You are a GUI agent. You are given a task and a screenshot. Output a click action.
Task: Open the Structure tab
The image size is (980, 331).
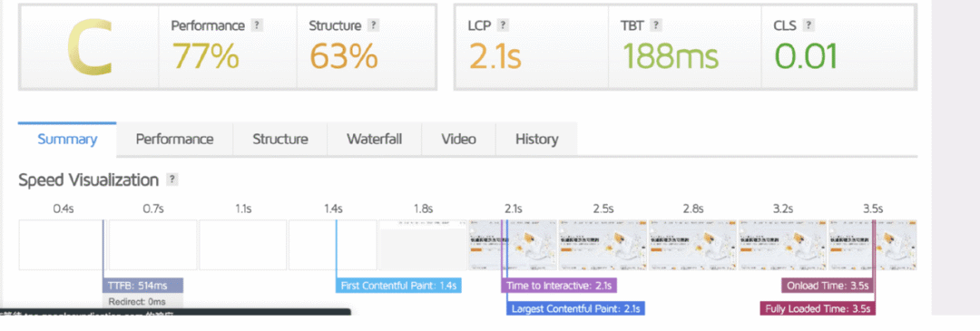coord(280,140)
